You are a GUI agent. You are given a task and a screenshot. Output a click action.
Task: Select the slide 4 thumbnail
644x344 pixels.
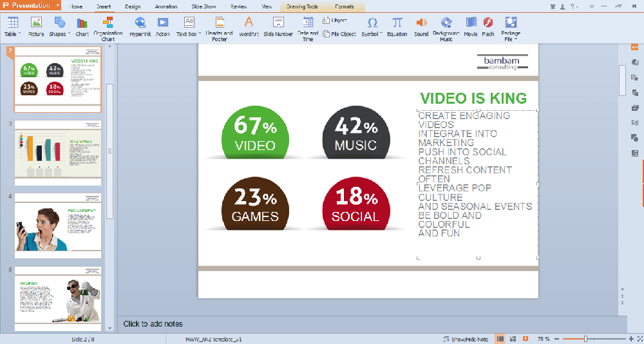[x=58, y=226]
